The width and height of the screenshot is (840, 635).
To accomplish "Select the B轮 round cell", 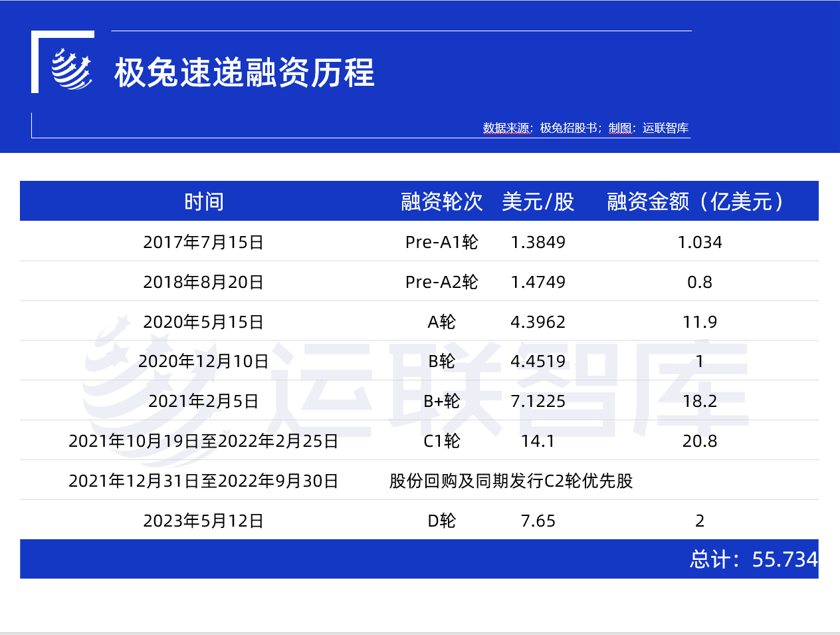I will tap(442, 361).
